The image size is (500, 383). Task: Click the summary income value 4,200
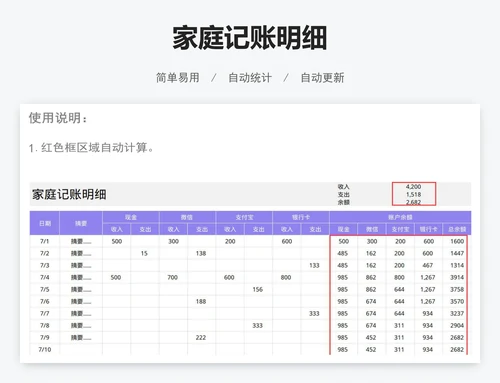click(413, 187)
